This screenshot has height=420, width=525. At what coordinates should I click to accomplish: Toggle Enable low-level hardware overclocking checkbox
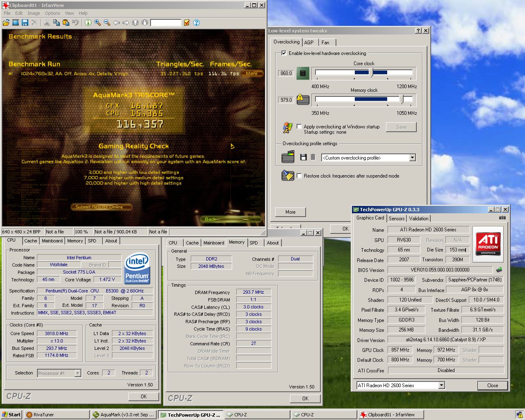click(x=284, y=53)
